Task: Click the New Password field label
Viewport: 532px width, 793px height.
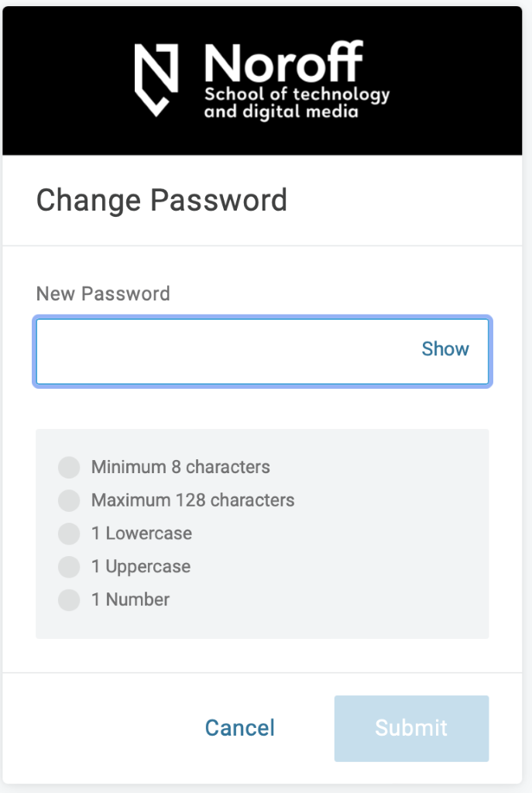Action: tap(103, 294)
